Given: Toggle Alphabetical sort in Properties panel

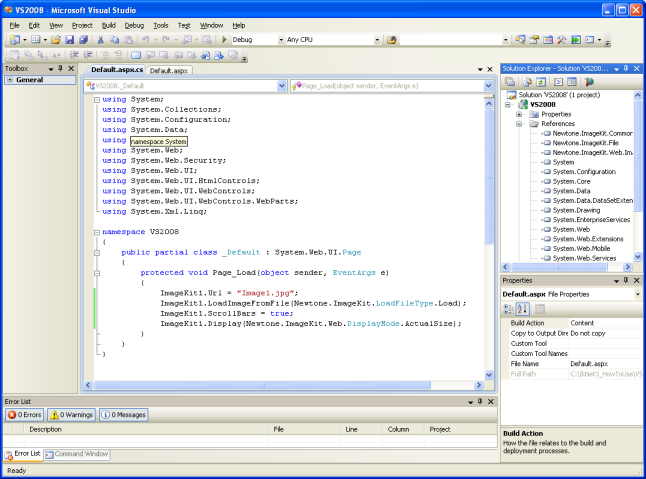Looking at the screenshot, I should click(522, 308).
